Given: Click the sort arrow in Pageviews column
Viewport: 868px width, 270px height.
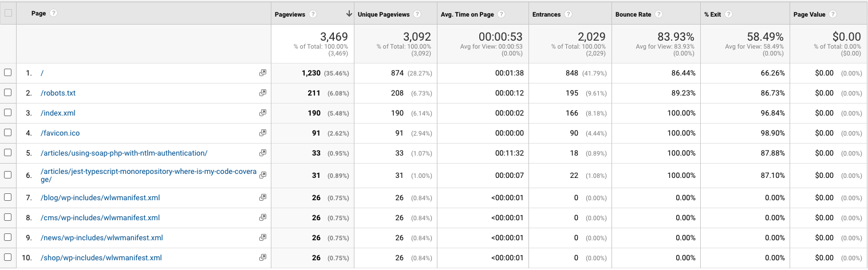Looking at the screenshot, I should 349,14.
